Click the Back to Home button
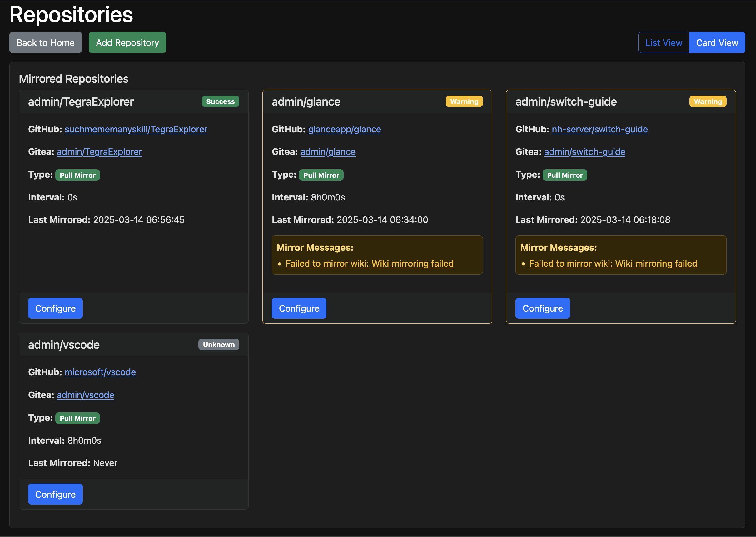 tap(45, 43)
